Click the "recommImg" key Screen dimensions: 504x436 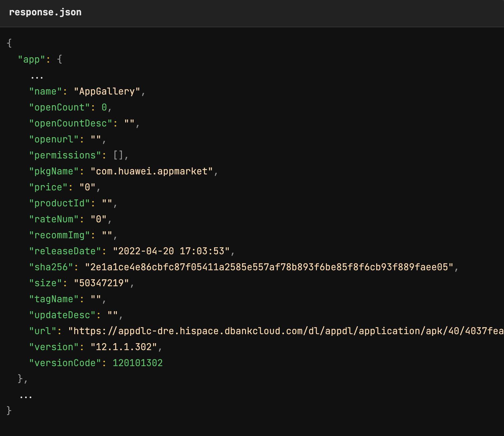coord(60,235)
